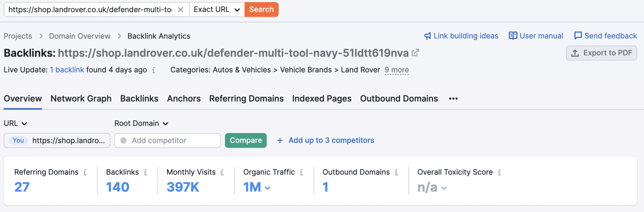Open the external link icon next to backlinks URL
The height and width of the screenshot is (212, 644).
click(415, 53)
